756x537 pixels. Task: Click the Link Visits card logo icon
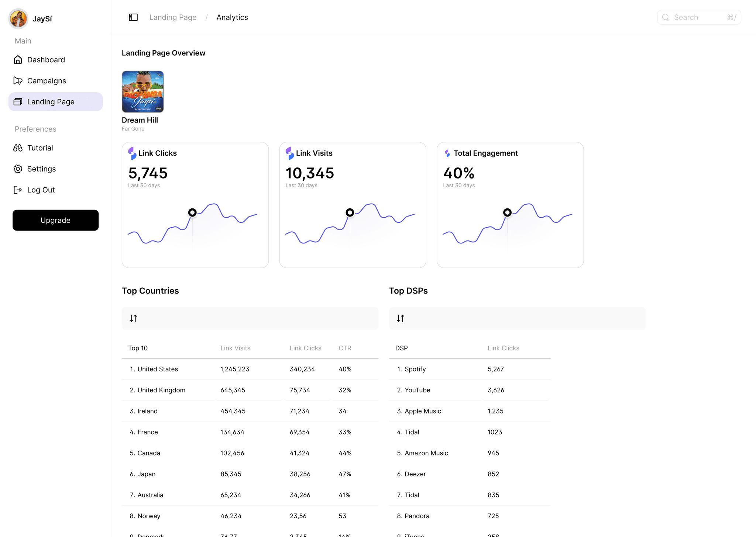coord(290,153)
